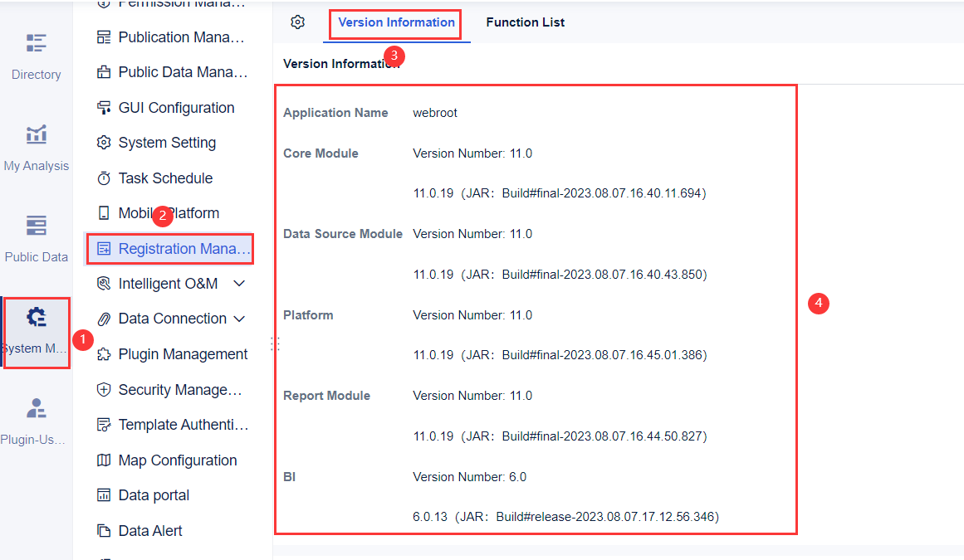This screenshot has width=964, height=560.
Task: Open the Version Information tab
Action: 394,22
